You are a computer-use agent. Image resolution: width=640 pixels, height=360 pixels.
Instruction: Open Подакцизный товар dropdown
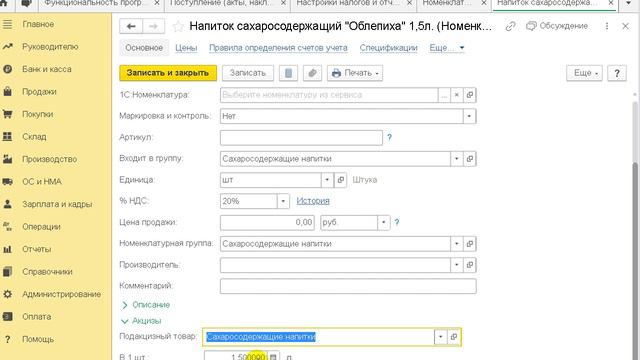(x=440, y=337)
